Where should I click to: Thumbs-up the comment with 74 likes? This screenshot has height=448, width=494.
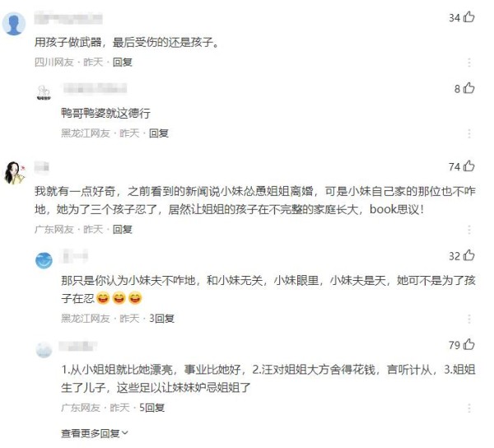468,166
